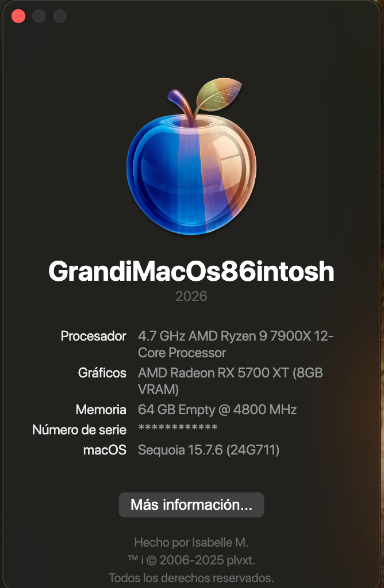Select the GrandiMacOs86intosh title text
Screen dimensions: 384x588
[x=191, y=271]
